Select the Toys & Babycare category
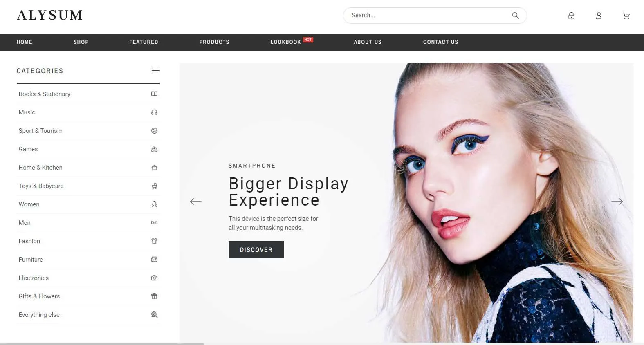Image resolution: width=644 pixels, height=345 pixels. click(x=41, y=186)
